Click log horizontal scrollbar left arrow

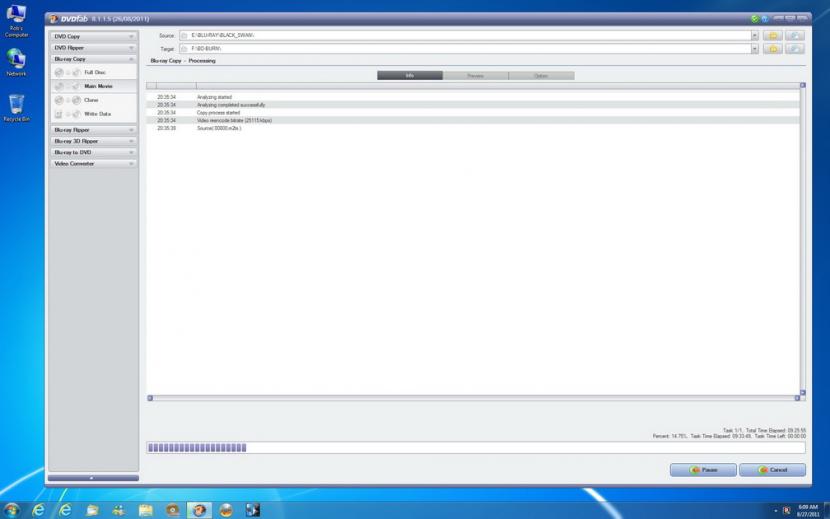click(x=150, y=398)
